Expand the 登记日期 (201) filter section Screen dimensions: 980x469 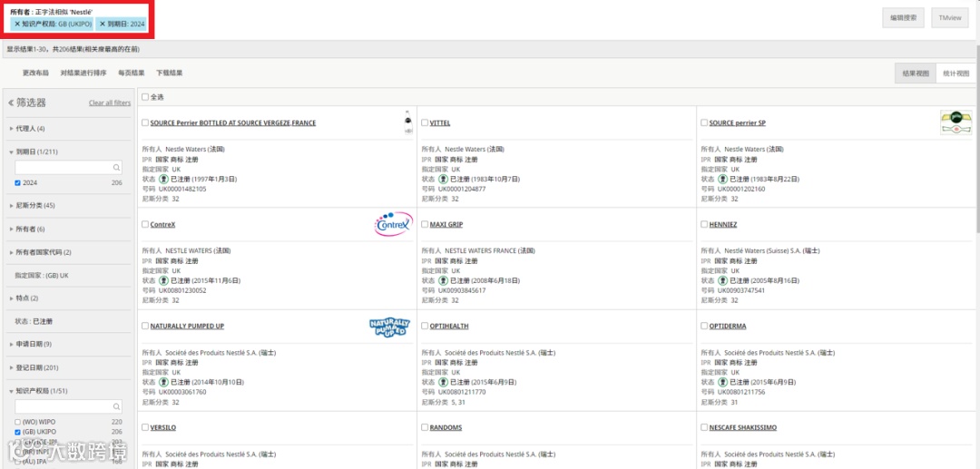(34, 367)
